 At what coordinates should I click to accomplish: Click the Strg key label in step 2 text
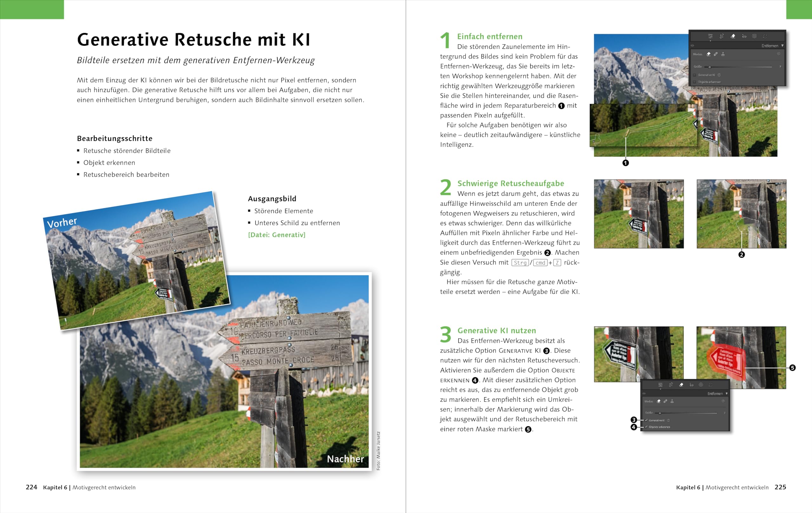[x=520, y=262]
